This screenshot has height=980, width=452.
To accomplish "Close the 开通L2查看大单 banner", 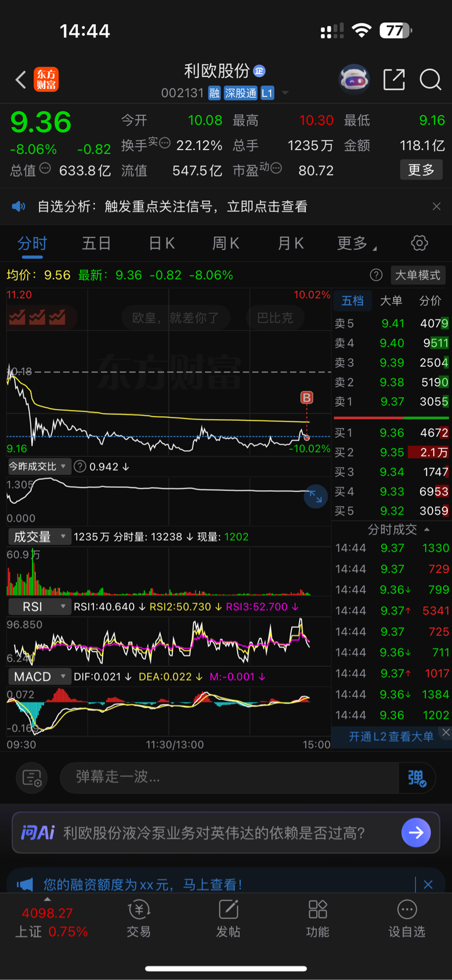I will (x=446, y=733).
